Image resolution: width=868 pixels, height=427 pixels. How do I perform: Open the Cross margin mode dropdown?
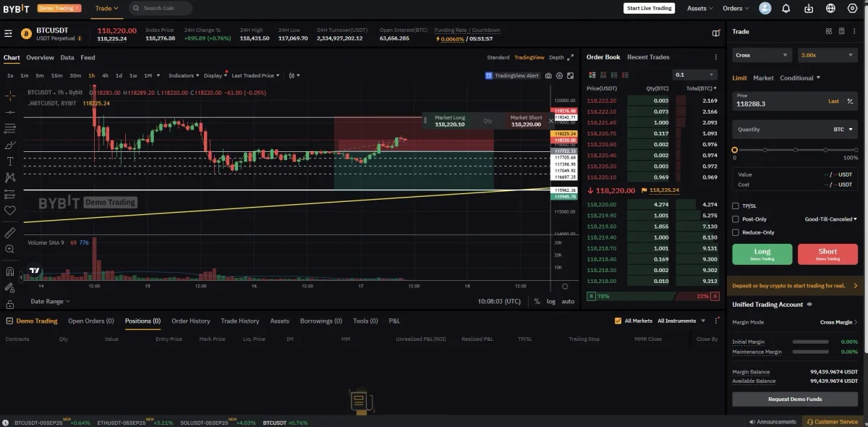coord(762,55)
